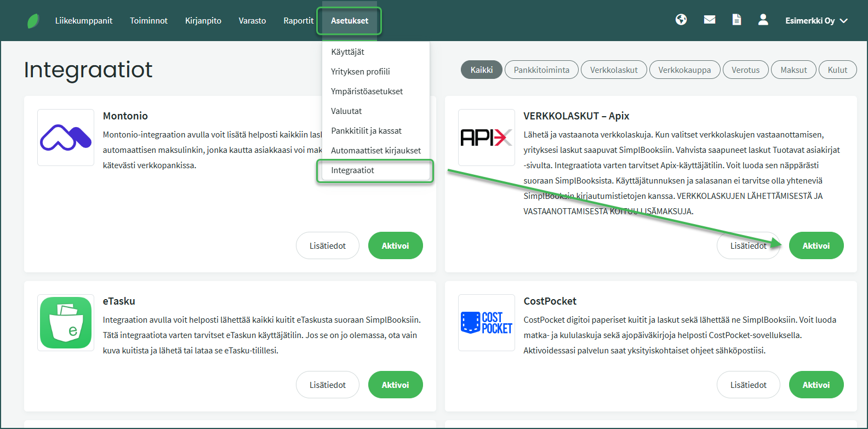Select the Verkkolaskut filter pill
The width and height of the screenshot is (868, 429).
[x=614, y=70]
